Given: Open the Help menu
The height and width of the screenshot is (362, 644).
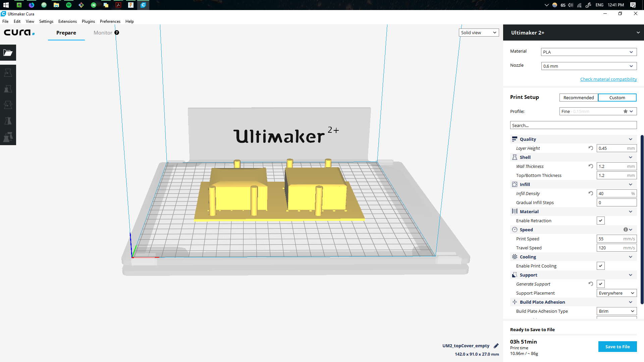Looking at the screenshot, I should pyautogui.click(x=129, y=21).
